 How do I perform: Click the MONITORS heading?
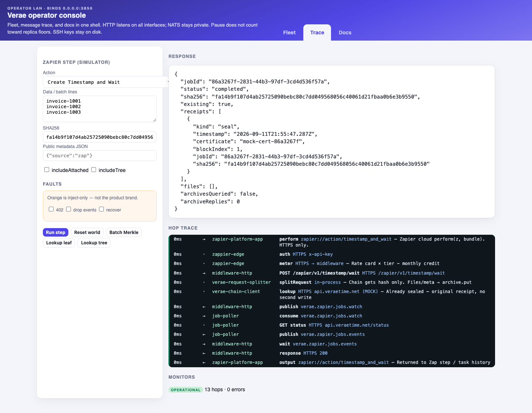click(182, 377)
